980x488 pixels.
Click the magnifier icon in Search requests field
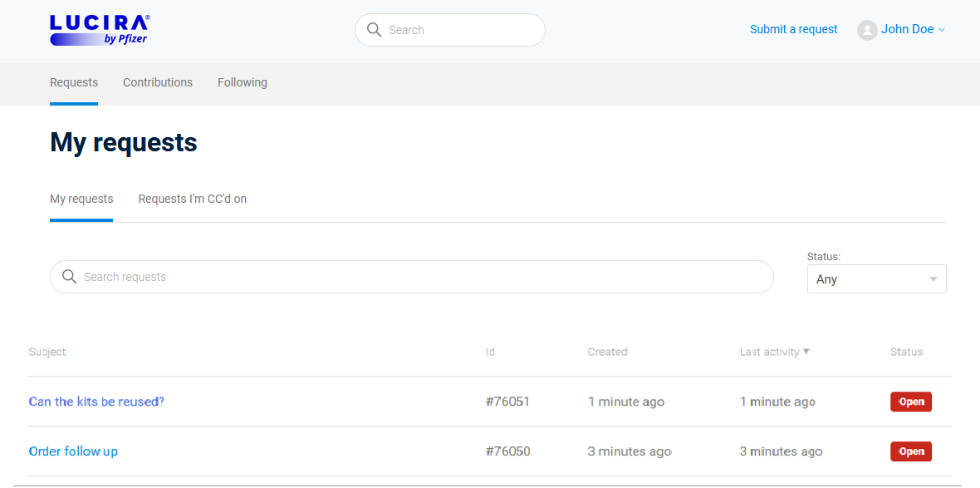coord(70,277)
